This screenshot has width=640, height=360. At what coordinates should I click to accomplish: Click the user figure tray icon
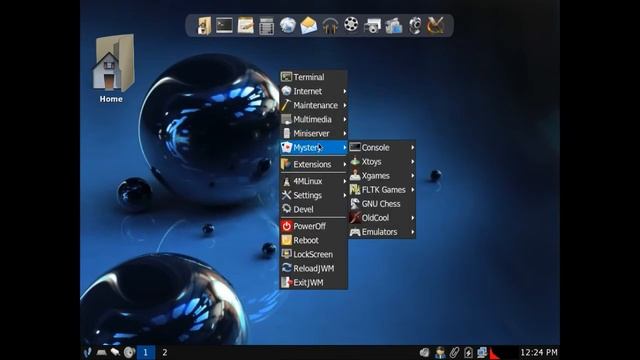(440, 352)
